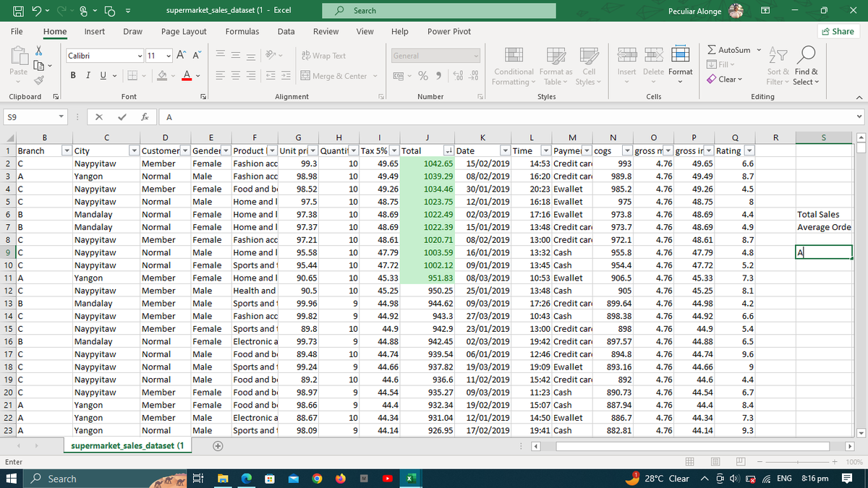Click AutoSum button
This screenshot has width=868, height=488.
coord(728,50)
